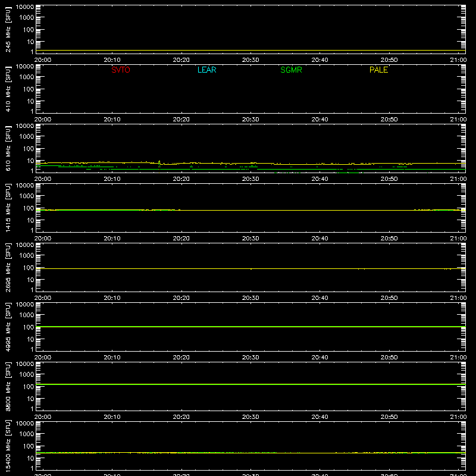Select the 1415 MHz [SFU] axis title
The height and width of the screenshot is (476, 476).
point(8,208)
